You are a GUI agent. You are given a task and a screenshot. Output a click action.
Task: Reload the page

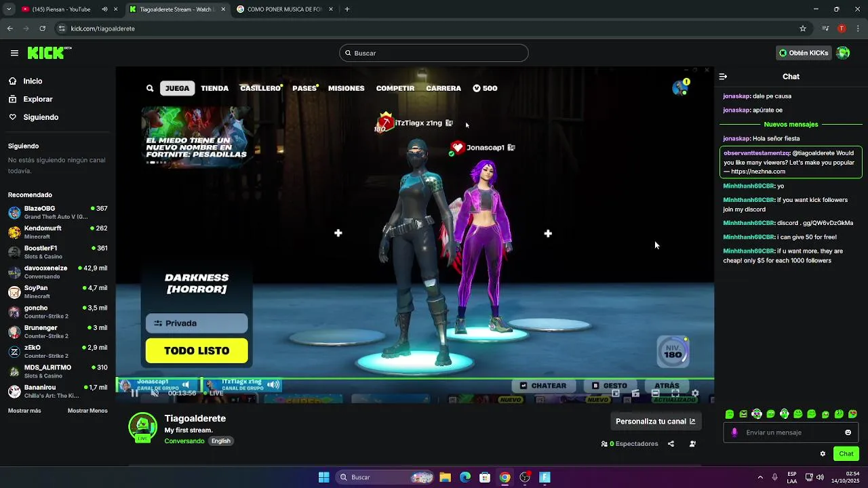click(43, 28)
